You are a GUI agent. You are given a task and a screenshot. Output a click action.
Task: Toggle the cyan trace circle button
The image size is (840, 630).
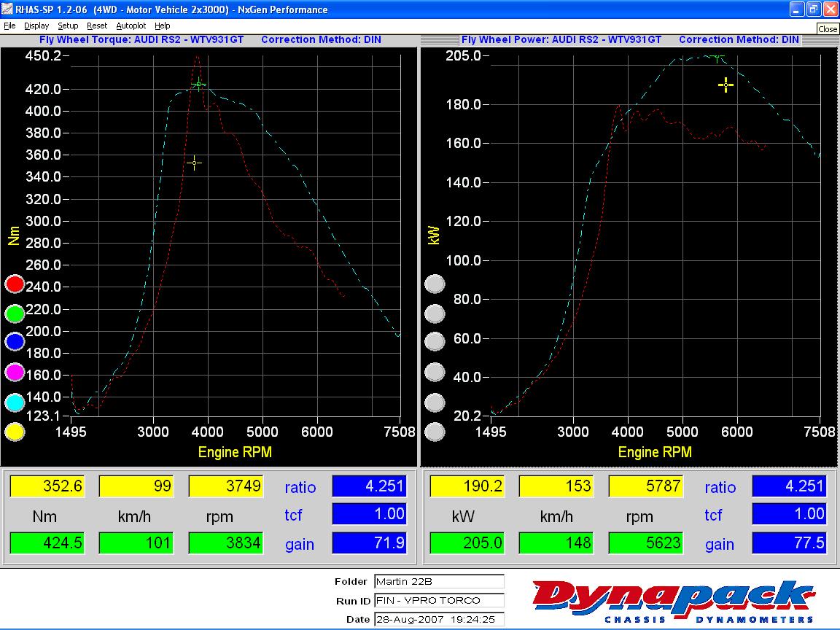coord(15,402)
